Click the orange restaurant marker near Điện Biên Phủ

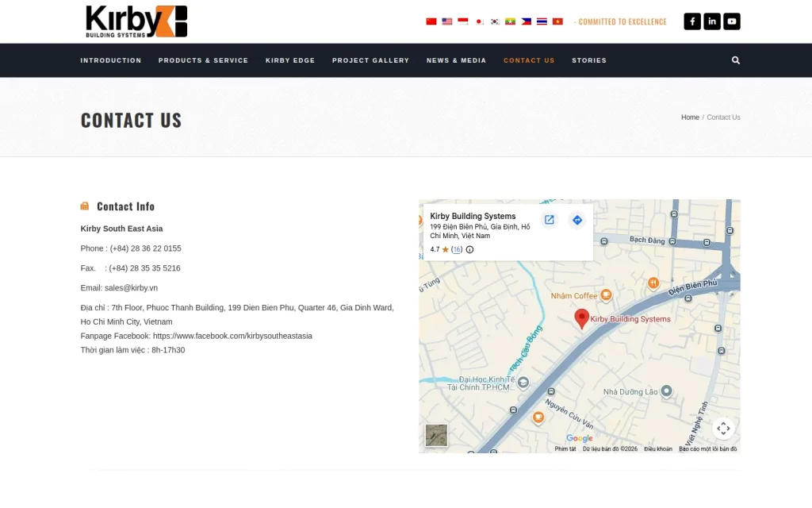point(653,283)
